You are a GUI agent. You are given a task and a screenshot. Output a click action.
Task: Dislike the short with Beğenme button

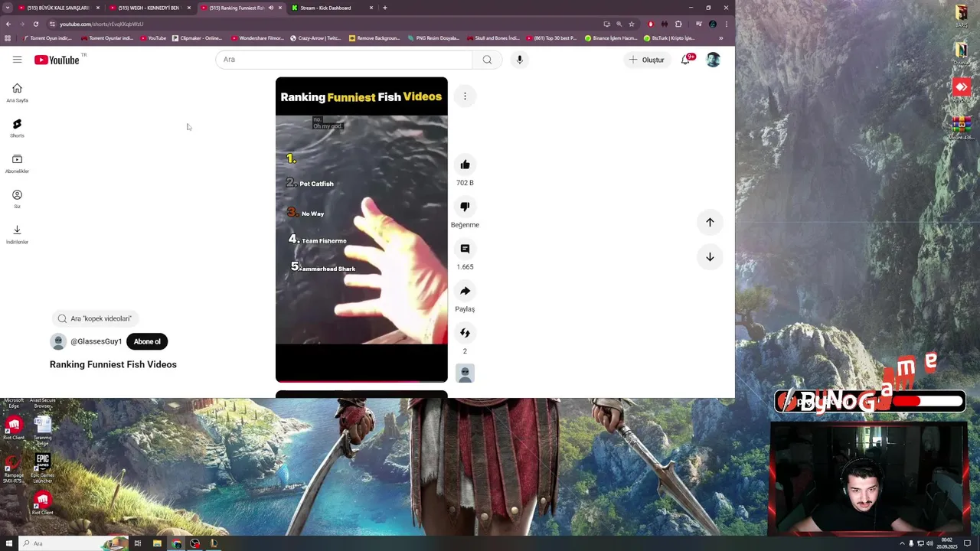pyautogui.click(x=465, y=207)
